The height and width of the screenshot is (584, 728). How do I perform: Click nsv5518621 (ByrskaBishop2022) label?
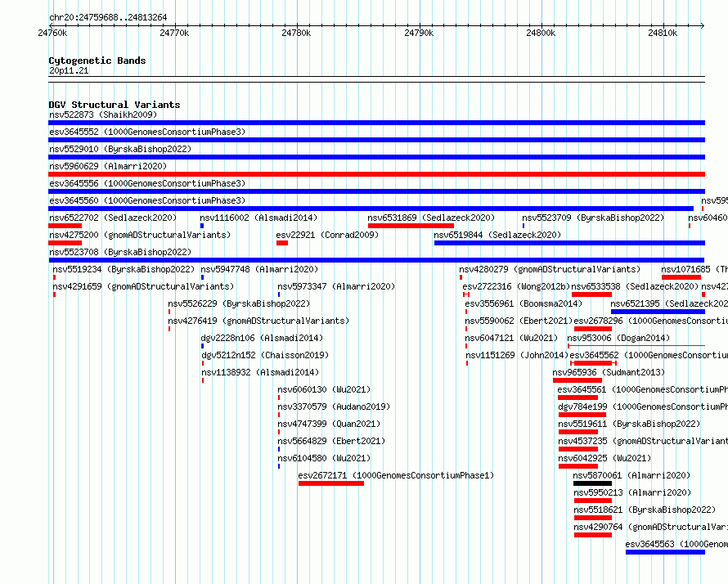click(645, 510)
